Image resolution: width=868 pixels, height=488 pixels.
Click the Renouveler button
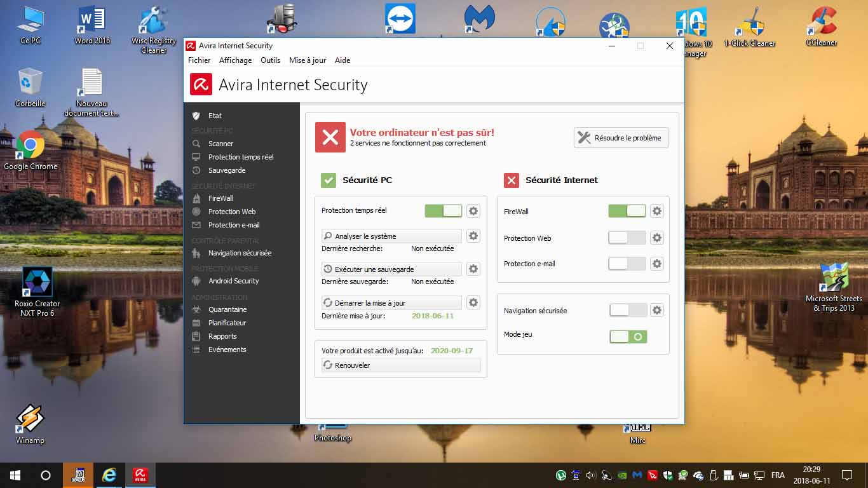coord(401,365)
